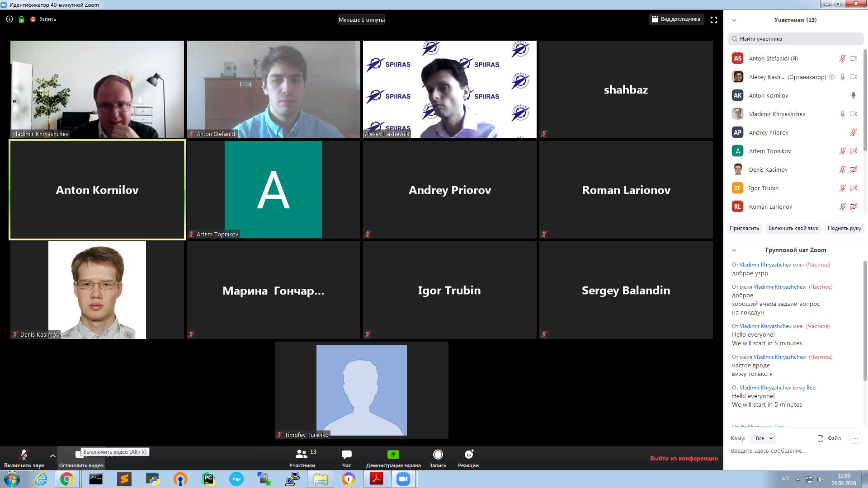Viewport: 868px width, 488px height.
Task: Collapse the Групповой чат Zoom panel chevron
Action: tap(734, 250)
